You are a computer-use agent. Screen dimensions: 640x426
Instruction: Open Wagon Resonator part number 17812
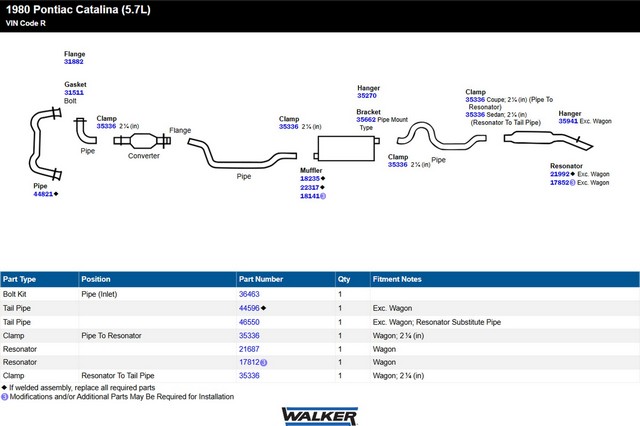click(249, 362)
